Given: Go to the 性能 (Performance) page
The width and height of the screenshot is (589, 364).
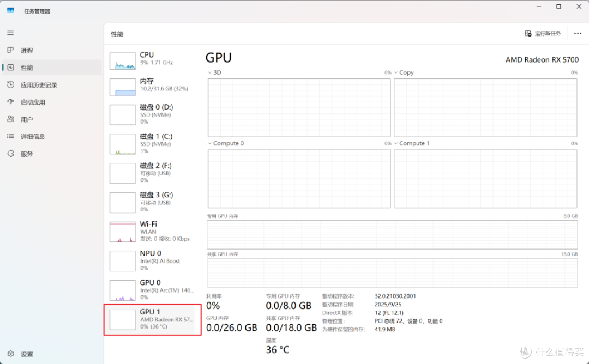Looking at the screenshot, I should (27, 68).
